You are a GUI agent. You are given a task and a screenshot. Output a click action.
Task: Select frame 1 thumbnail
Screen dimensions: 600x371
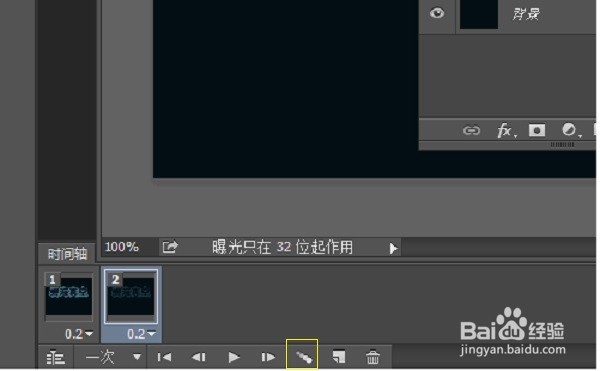[68, 297]
